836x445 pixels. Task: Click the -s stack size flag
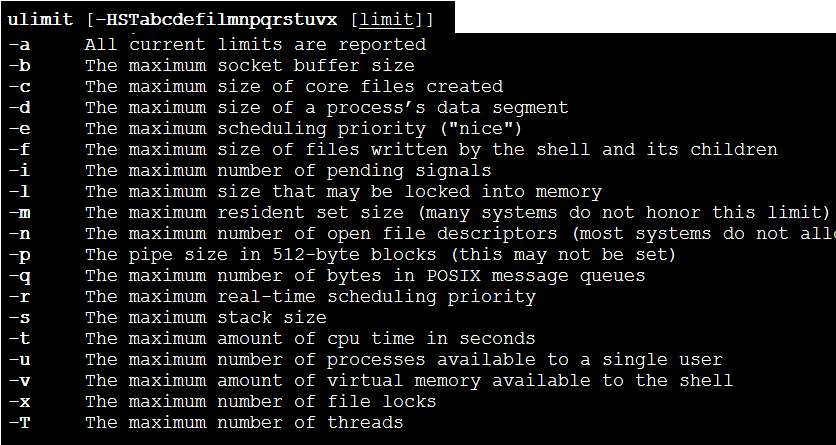point(18,317)
